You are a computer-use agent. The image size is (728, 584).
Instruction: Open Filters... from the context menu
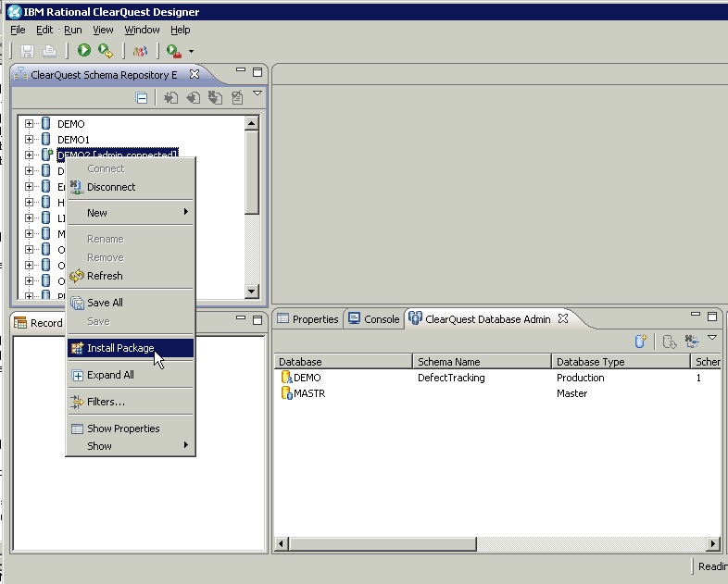(x=131, y=402)
